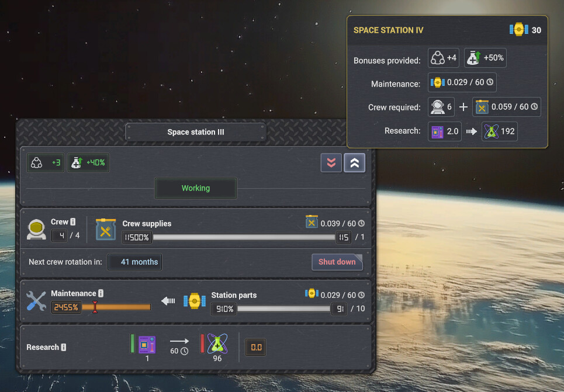
Task: Click the station parts progress bar
Action: tap(284, 308)
